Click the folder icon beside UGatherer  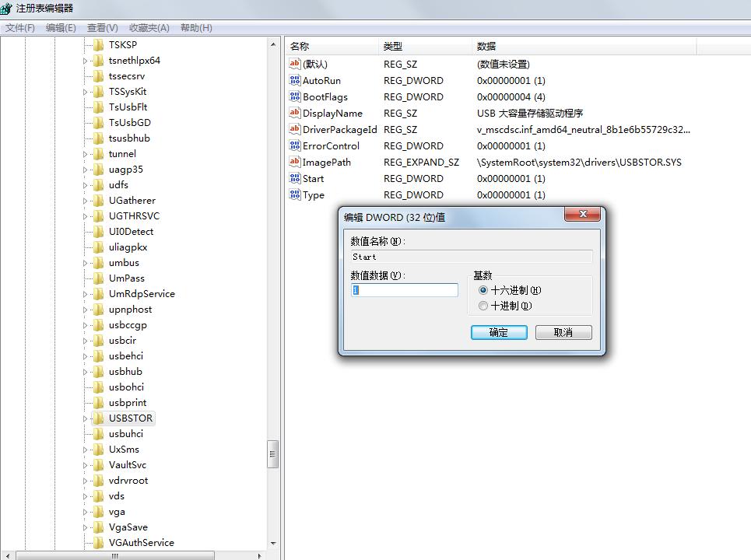tap(99, 201)
